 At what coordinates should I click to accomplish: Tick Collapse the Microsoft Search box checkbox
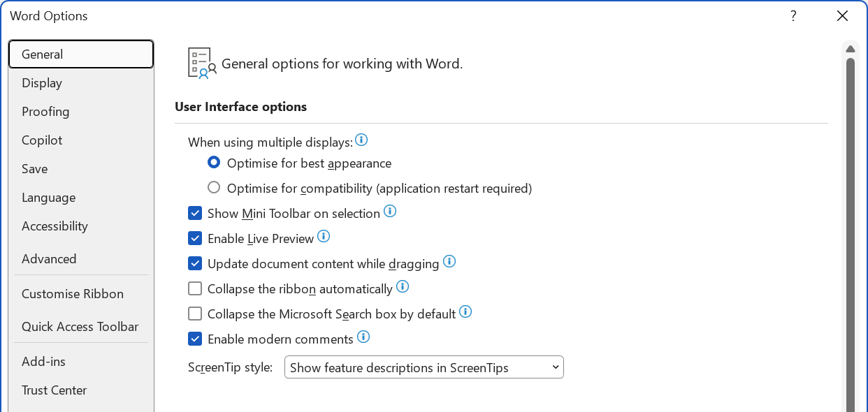coord(195,314)
